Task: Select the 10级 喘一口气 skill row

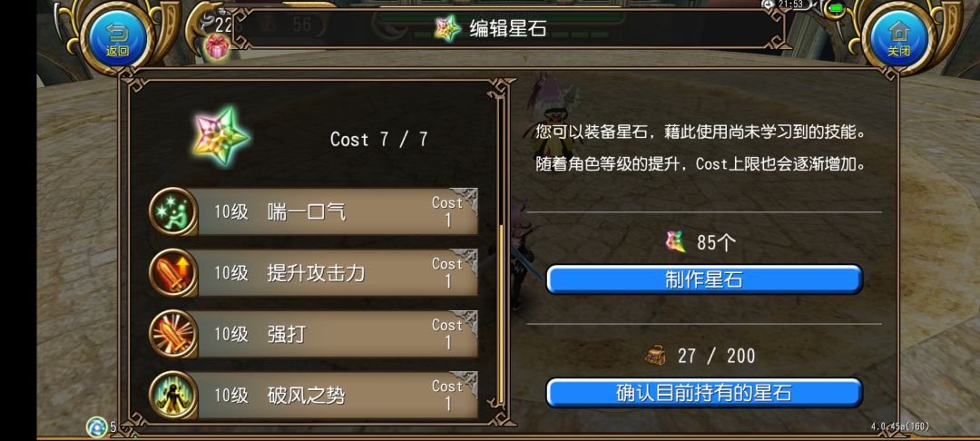Action: [314, 211]
